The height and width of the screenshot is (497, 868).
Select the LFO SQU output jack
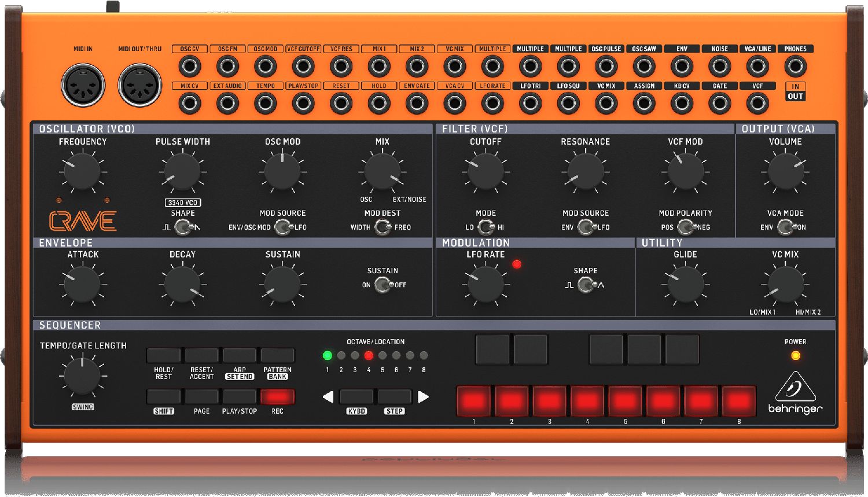click(x=568, y=104)
